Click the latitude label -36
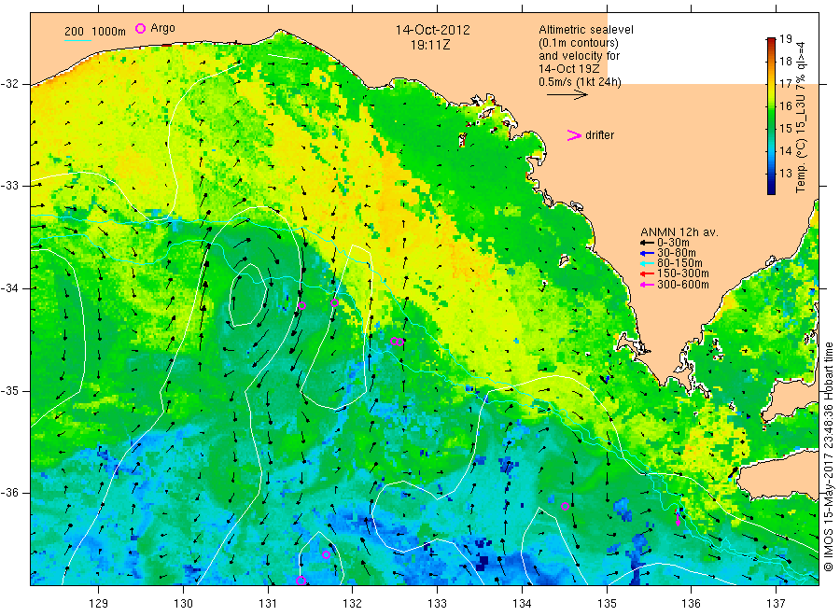Image resolution: width=840 pixels, height=616 pixels. [x=10, y=493]
